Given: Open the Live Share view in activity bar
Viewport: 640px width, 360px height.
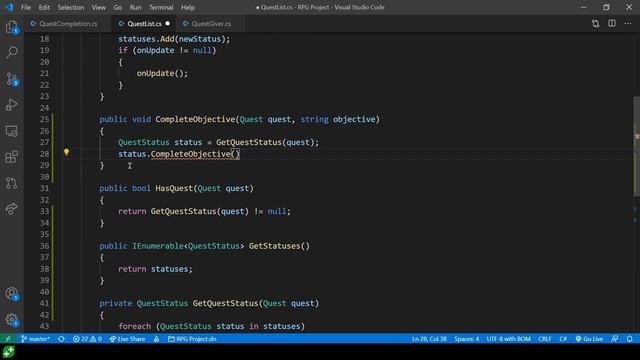Looking at the screenshot, I should coord(11,209).
